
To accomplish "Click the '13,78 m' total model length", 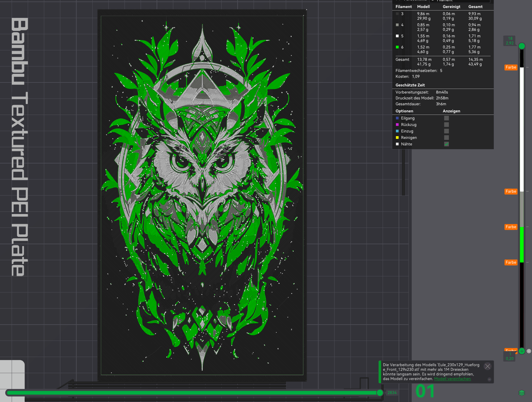I will pos(424,60).
